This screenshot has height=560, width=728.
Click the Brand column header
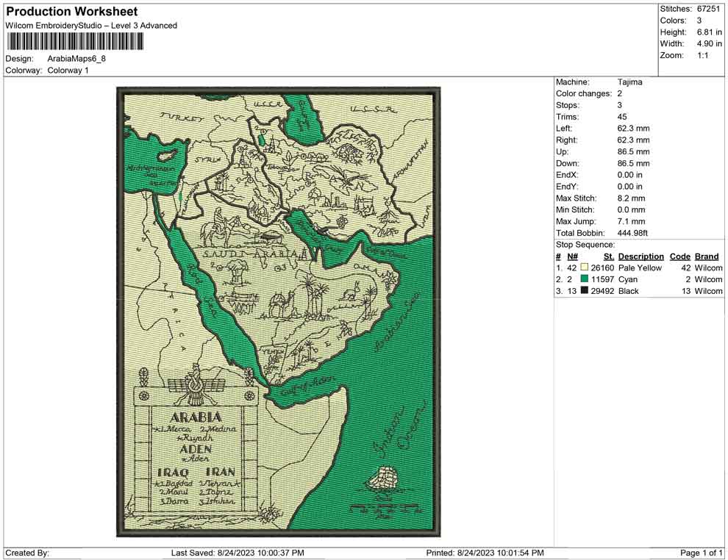point(706,256)
